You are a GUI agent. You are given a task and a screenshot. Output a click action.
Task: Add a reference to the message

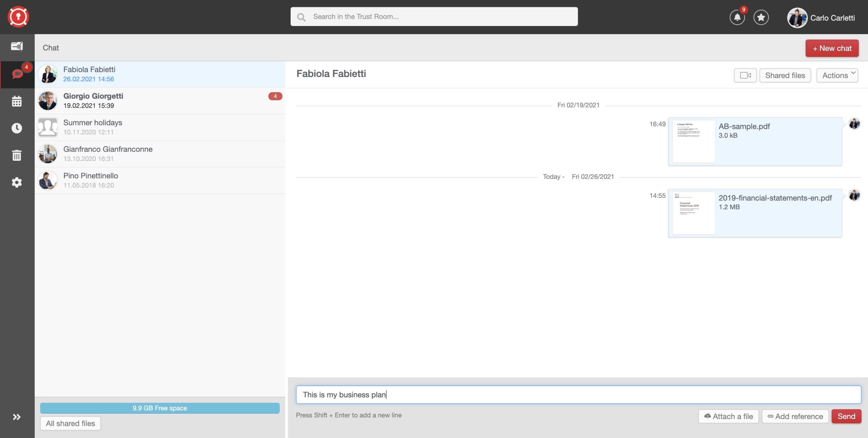tap(795, 416)
